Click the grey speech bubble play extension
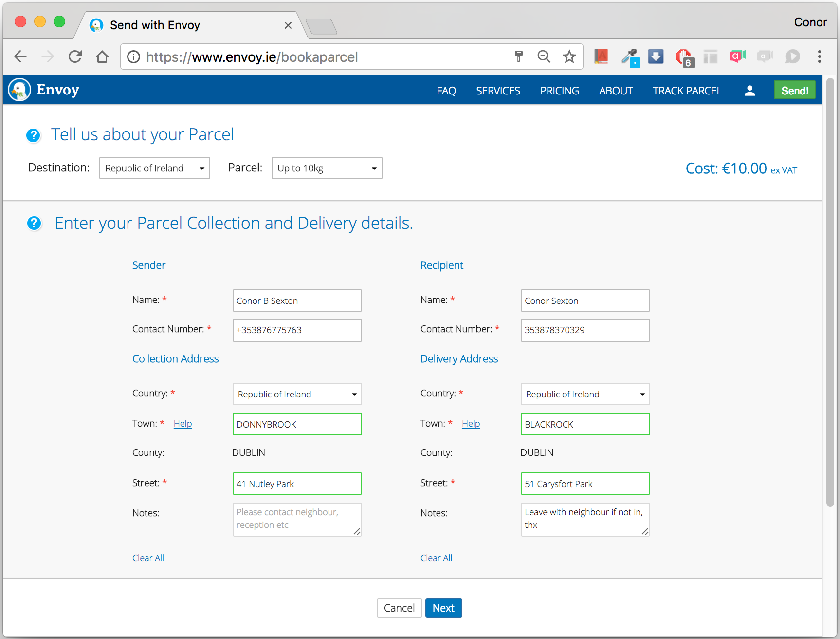Viewport: 840px width, 639px height. point(792,56)
